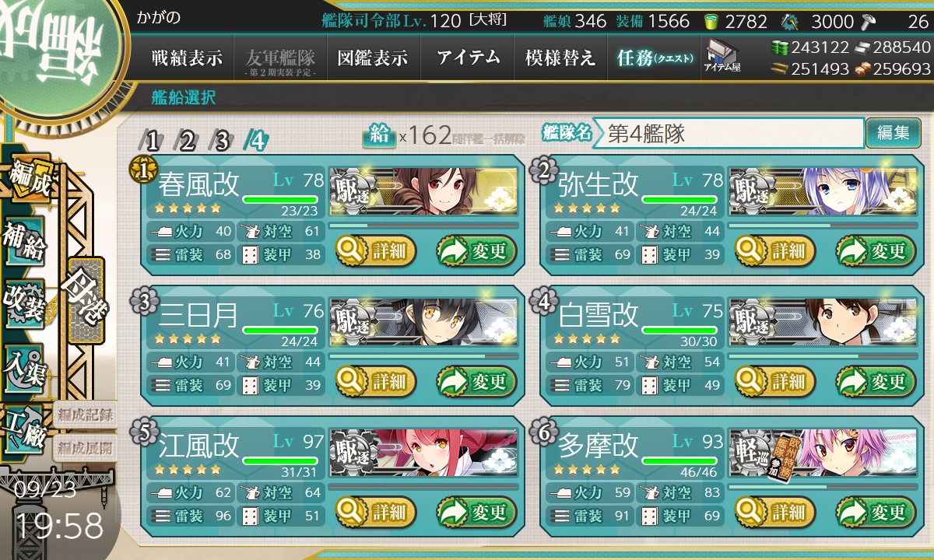The height and width of the screenshot is (560, 934).
Task: Open 図鑑表示 encyclopedia menu
Action: pos(374,58)
